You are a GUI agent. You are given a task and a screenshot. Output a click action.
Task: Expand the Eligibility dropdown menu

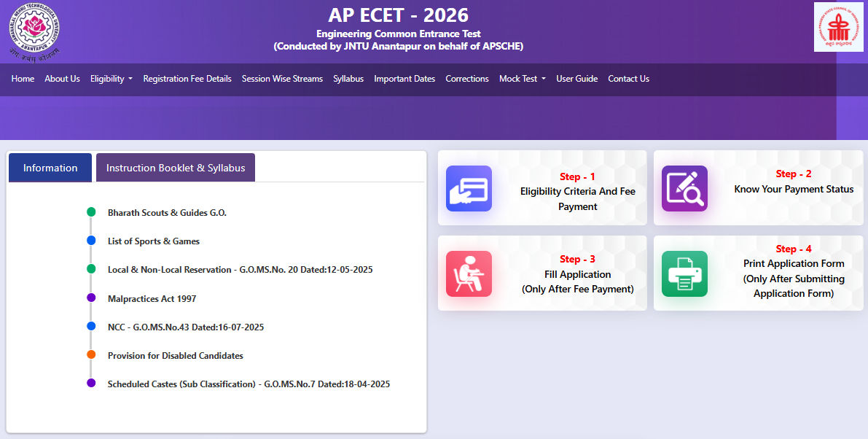click(112, 79)
